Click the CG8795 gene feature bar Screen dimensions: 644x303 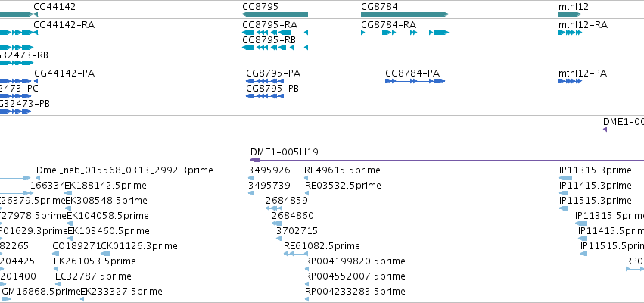coord(275,14)
